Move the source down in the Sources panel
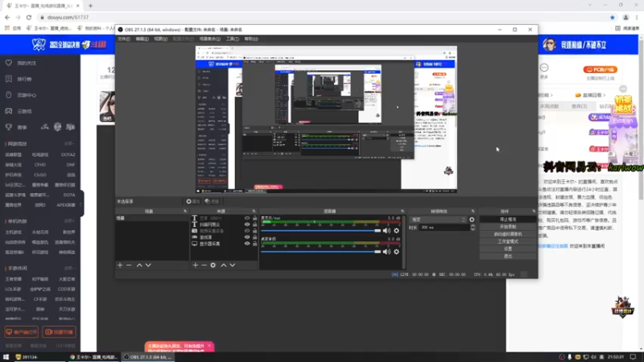 [233, 265]
